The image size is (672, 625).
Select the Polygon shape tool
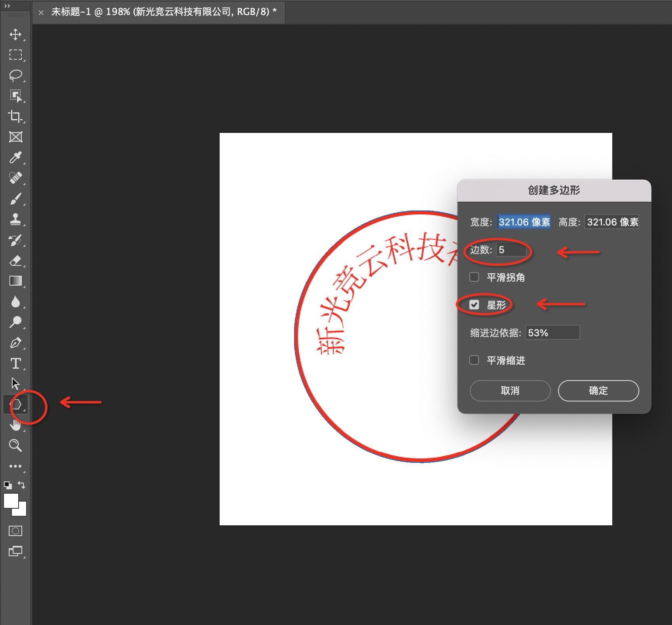point(15,404)
